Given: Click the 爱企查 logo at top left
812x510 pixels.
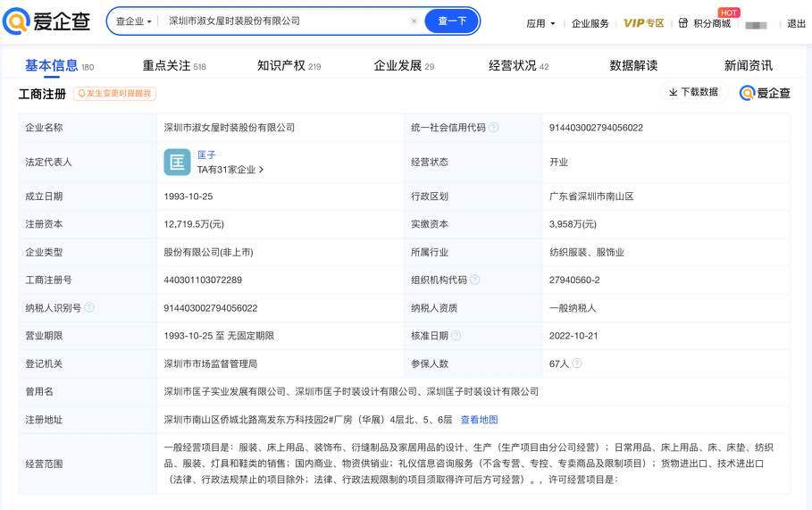Looking at the screenshot, I should point(46,21).
